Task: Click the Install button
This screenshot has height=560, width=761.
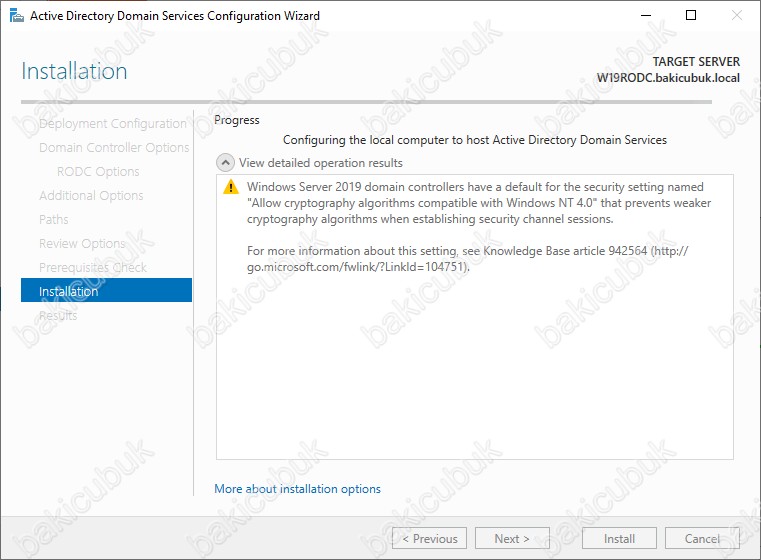Action: [619, 539]
